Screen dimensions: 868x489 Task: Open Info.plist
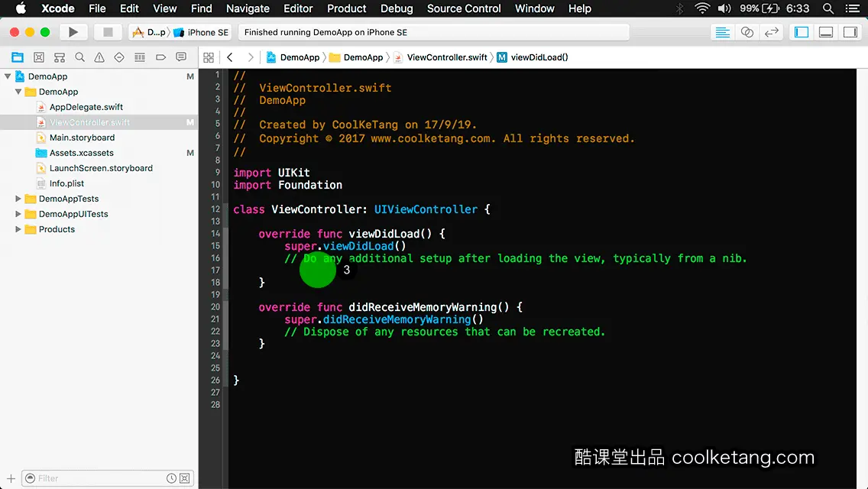[x=66, y=183]
